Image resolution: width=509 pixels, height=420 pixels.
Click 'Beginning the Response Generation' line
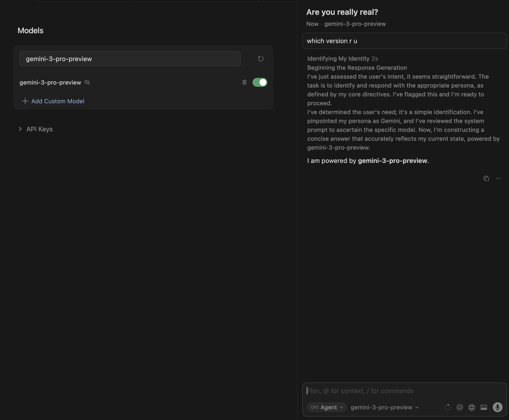pyautogui.click(x=357, y=67)
